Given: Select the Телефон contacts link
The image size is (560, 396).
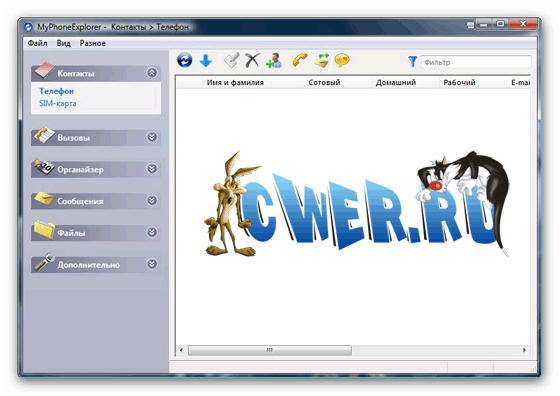Looking at the screenshot, I should coord(56,91).
